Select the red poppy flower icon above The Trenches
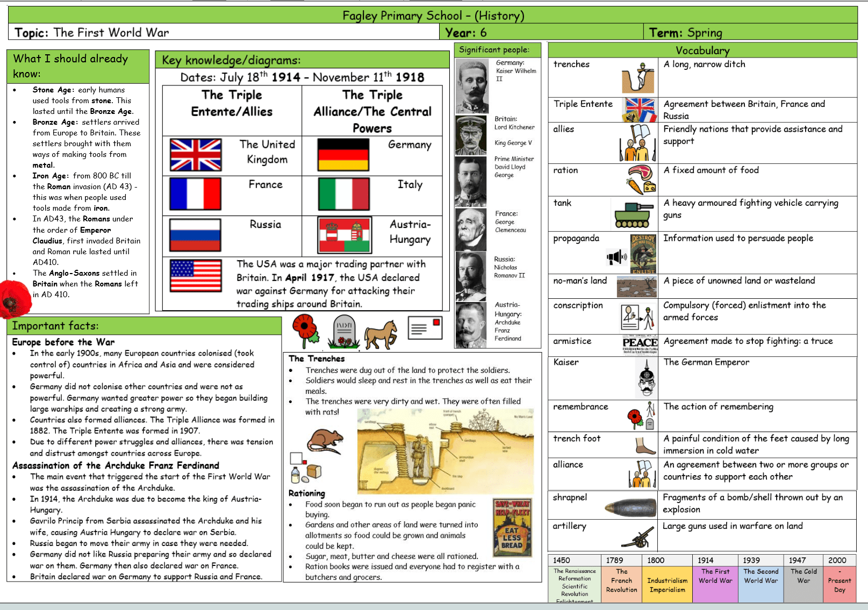This screenshot has height=610, width=868. tap(306, 331)
